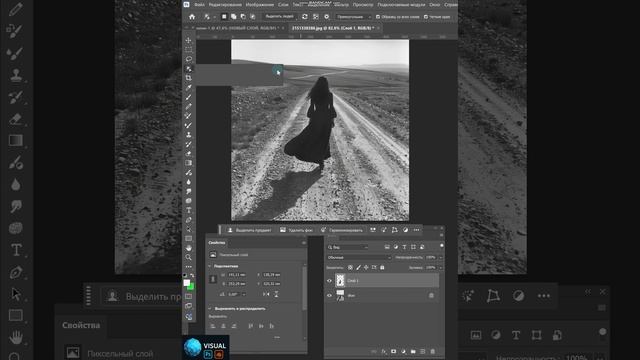Toggle Sample All Layers checkbox
The height and width of the screenshot is (360, 640).
point(378,17)
